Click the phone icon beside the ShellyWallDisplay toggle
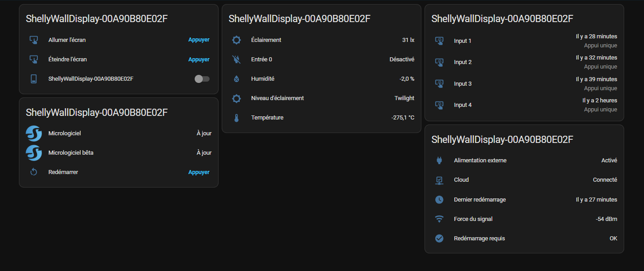 [x=33, y=79]
